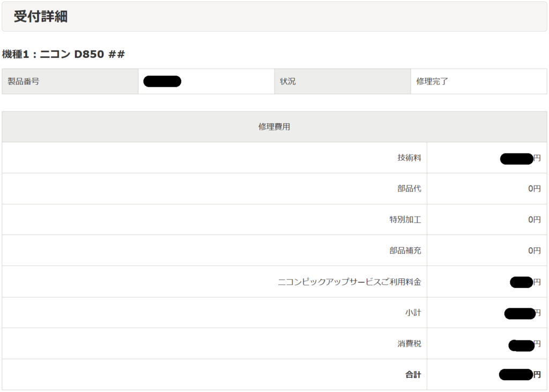Click the 0円 value for 特別加工
This screenshot has height=392, width=549.
534,219
